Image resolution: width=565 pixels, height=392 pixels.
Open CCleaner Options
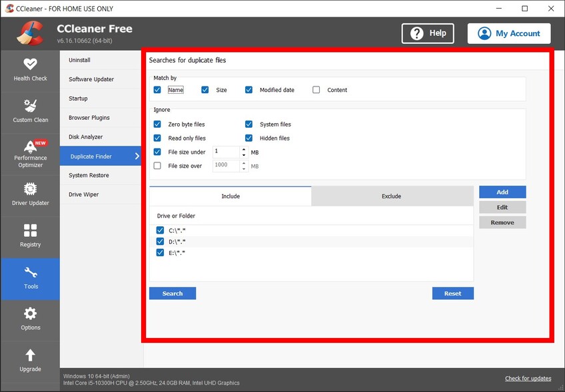30,319
